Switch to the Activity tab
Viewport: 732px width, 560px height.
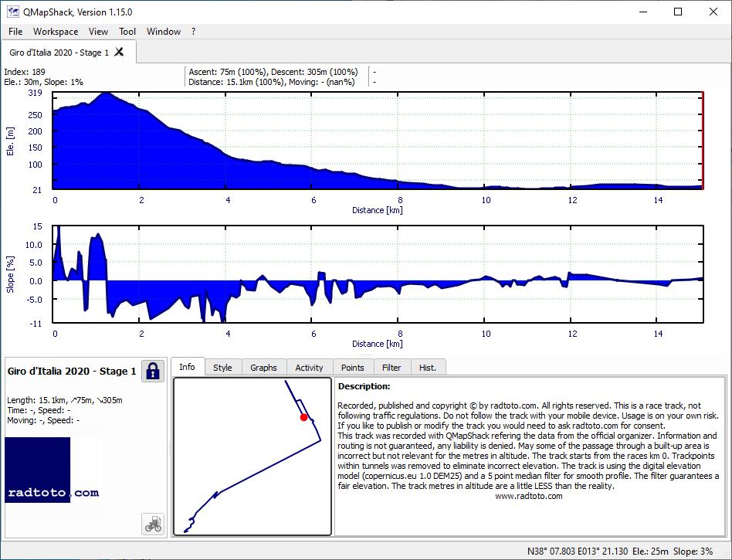(309, 368)
